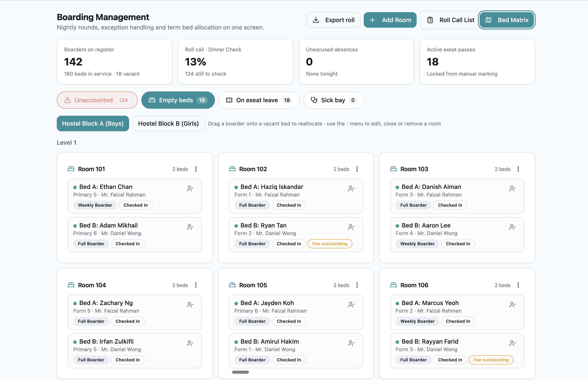Click the bed icon beside Room 101
588x380 pixels.
[x=71, y=169]
